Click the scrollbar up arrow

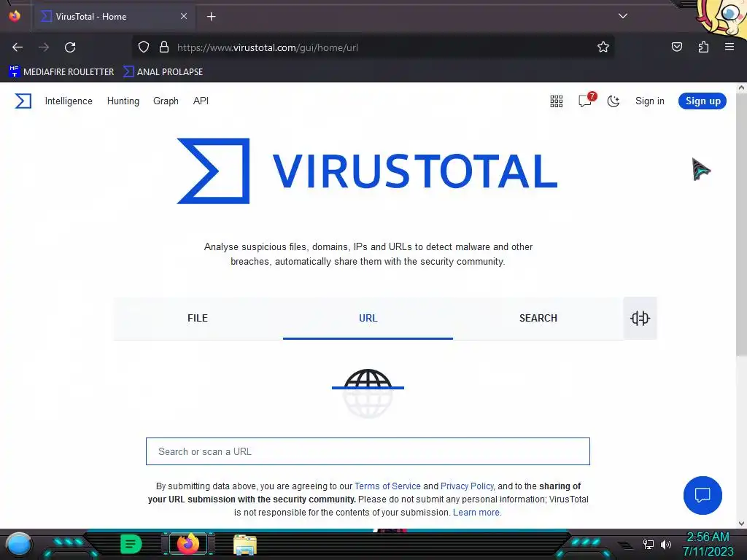[x=741, y=87]
